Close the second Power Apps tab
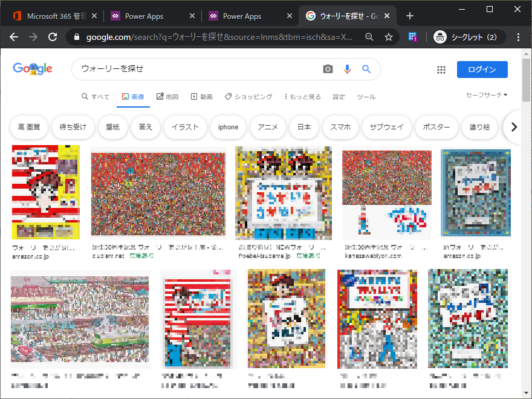532x399 pixels. 290,16
